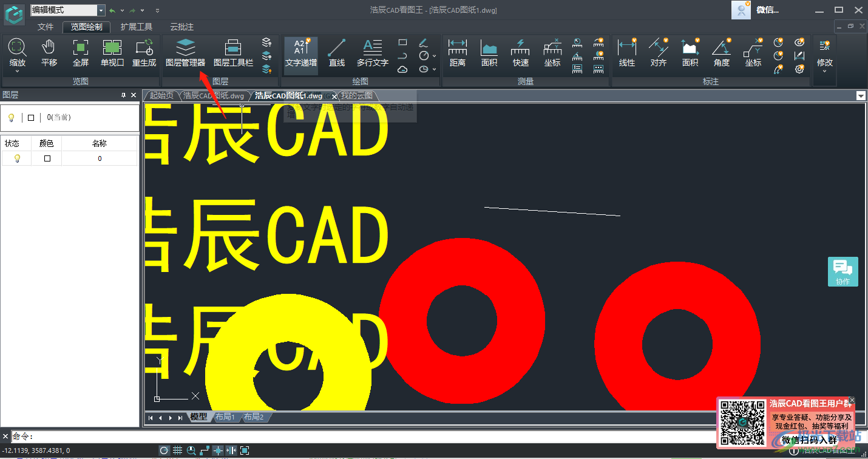
Task: Toggle polar tracking icon in status bar
Action: 164,450
